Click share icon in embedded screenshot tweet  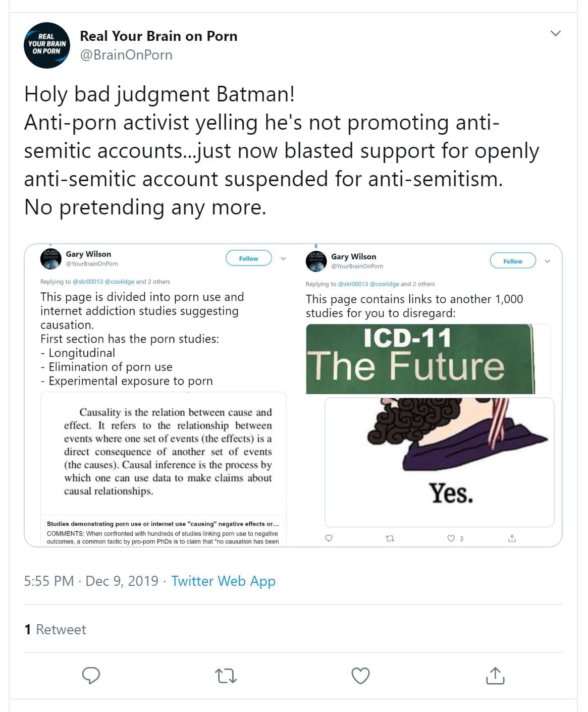[x=512, y=538]
